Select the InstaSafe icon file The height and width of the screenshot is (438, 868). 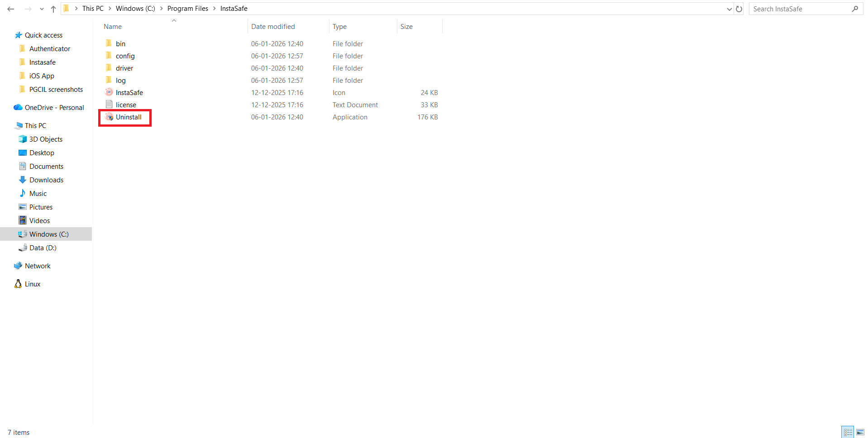[x=129, y=93]
